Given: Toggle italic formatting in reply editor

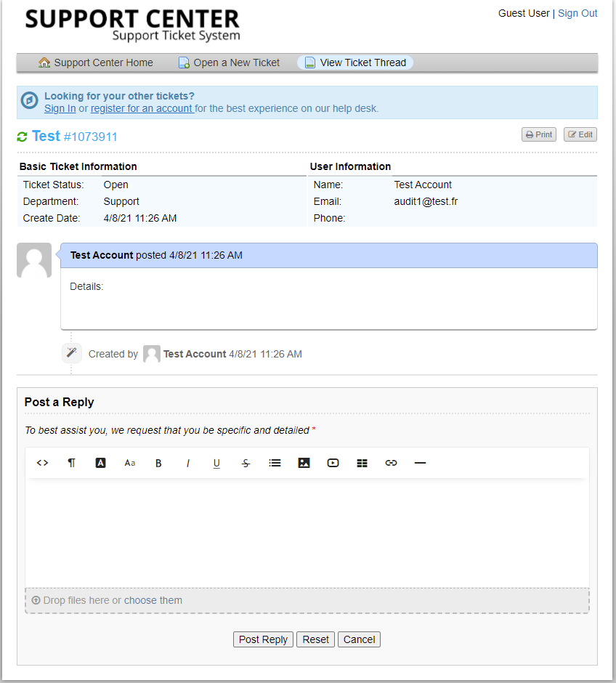Looking at the screenshot, I should [x=188, y=463].
